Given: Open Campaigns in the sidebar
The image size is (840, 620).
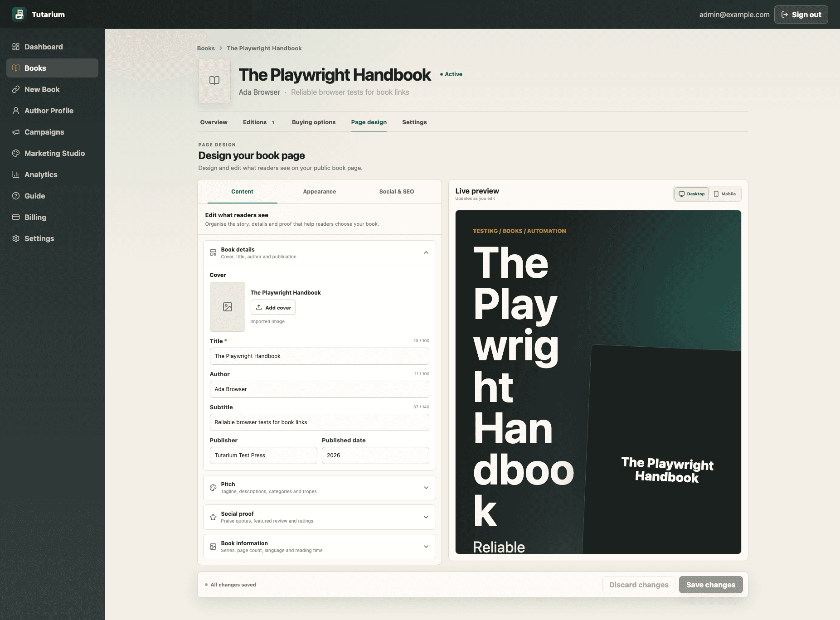Looking at the screenshot, I should pyautogui.click(x=52, y=132).
